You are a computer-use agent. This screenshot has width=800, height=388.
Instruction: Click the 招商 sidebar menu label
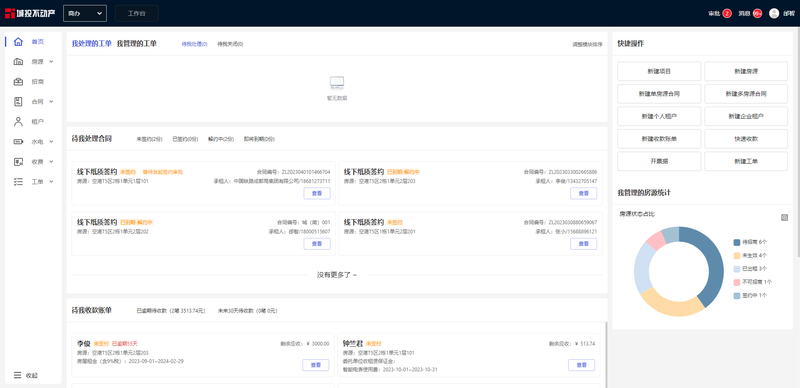click(37, 82)
